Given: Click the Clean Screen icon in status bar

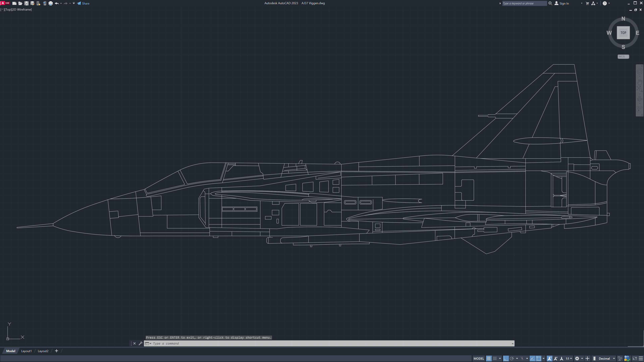Looking at the screenshot, I should pyautogui.click(x=634, y=358).
